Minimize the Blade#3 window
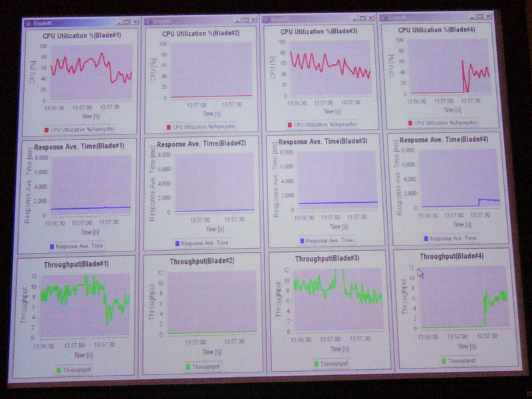The width and height of the screenshot is (532, 399). pos(355,19)
